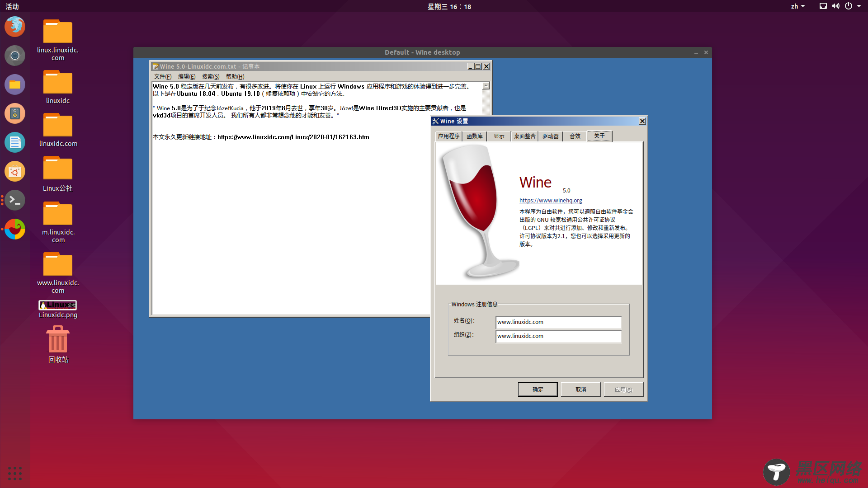Launch the Files manager in the dock
This screenshot has width=868, height=488.
point(15,84)
